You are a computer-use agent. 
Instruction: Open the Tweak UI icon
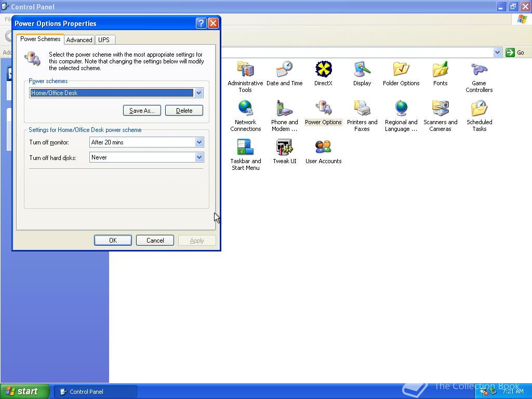click(284, 151)
